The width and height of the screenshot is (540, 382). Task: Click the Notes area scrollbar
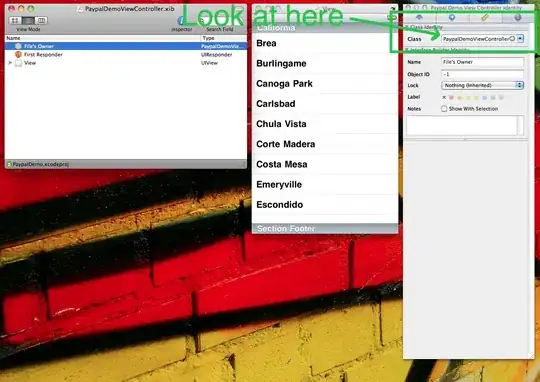(521, 125)
